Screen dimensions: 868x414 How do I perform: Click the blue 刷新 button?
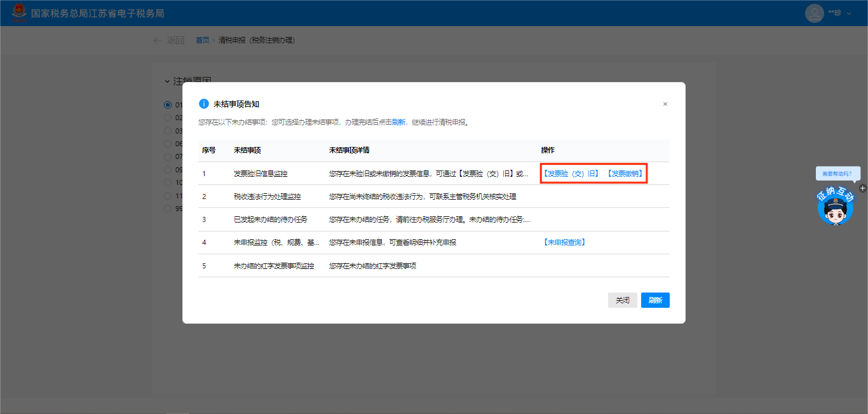(x=654, y=300)
